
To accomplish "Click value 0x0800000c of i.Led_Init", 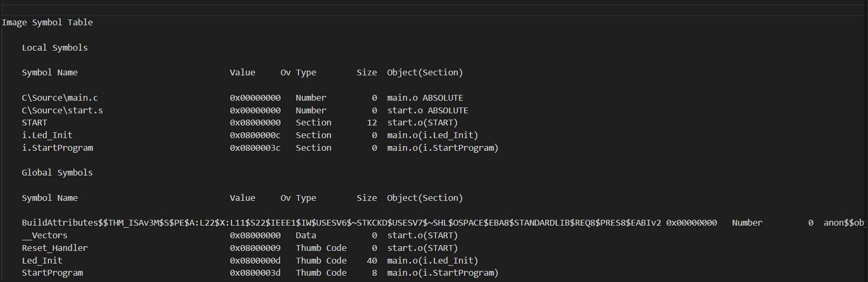I will pyautogui.click(x=255, y=135).
